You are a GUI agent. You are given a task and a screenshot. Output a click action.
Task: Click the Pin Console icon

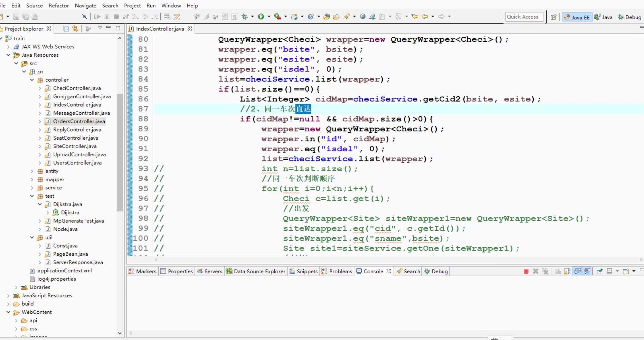[x=599, y=271]
